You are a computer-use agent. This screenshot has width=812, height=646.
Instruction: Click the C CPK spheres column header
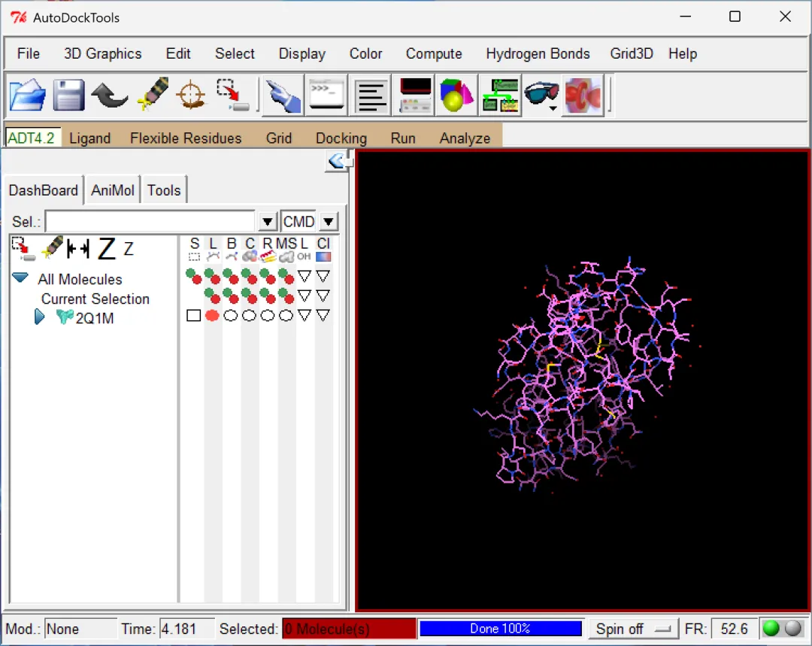[250, 249]
